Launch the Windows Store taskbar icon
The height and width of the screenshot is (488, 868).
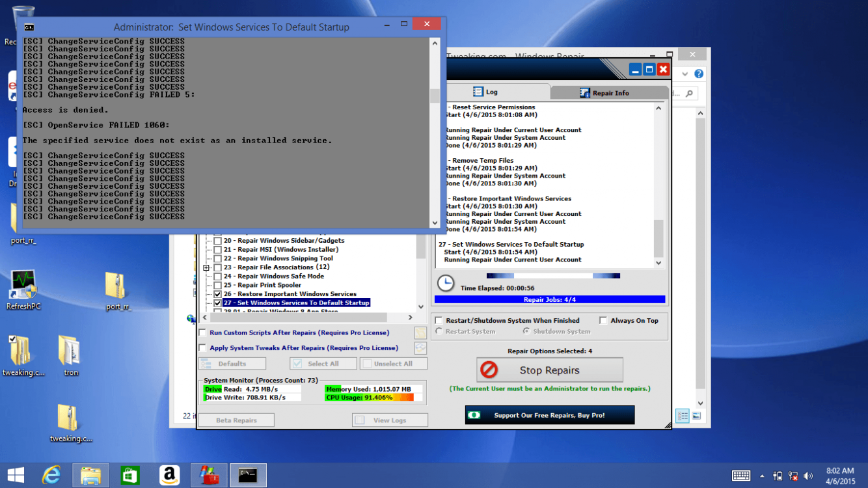pos(130,476)
